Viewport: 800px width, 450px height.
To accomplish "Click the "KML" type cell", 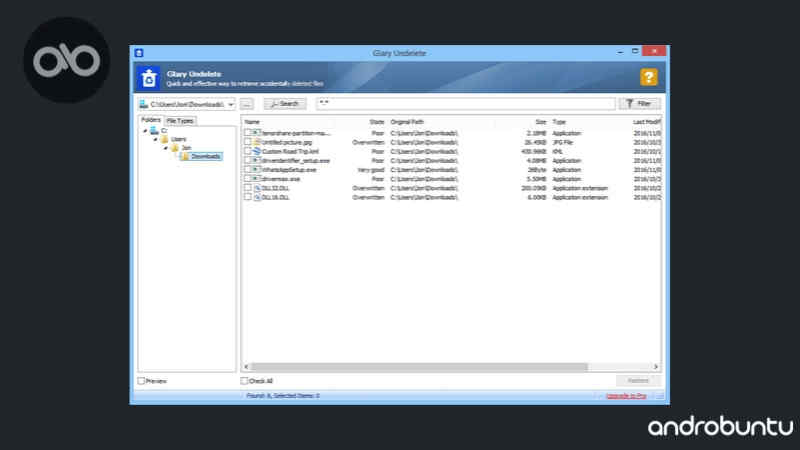I will 558,152.
